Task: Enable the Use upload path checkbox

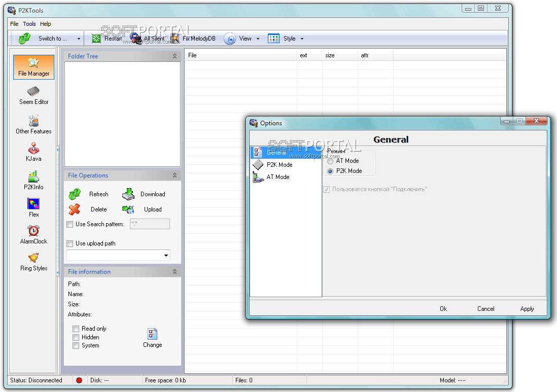Action: pos(70,243)
